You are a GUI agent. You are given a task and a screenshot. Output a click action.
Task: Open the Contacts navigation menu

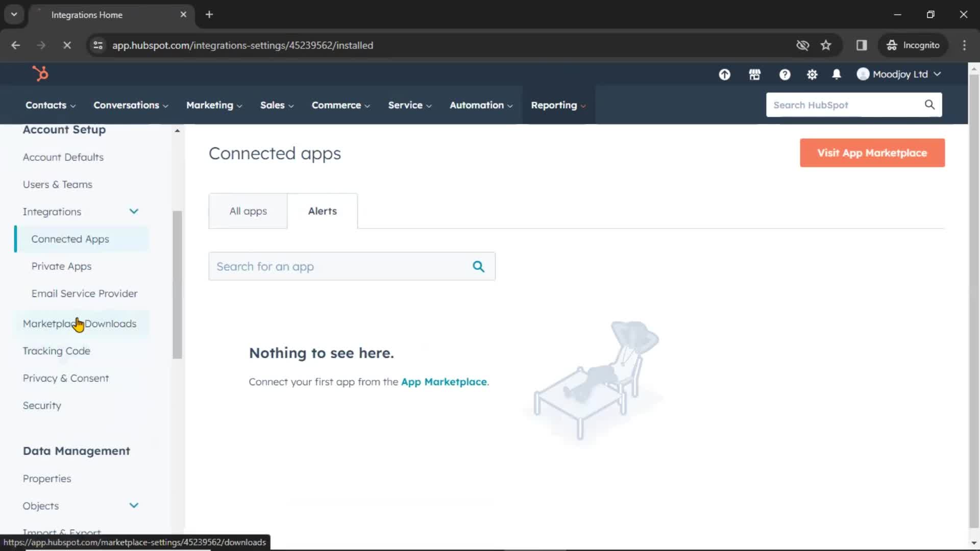pos(50,105)
